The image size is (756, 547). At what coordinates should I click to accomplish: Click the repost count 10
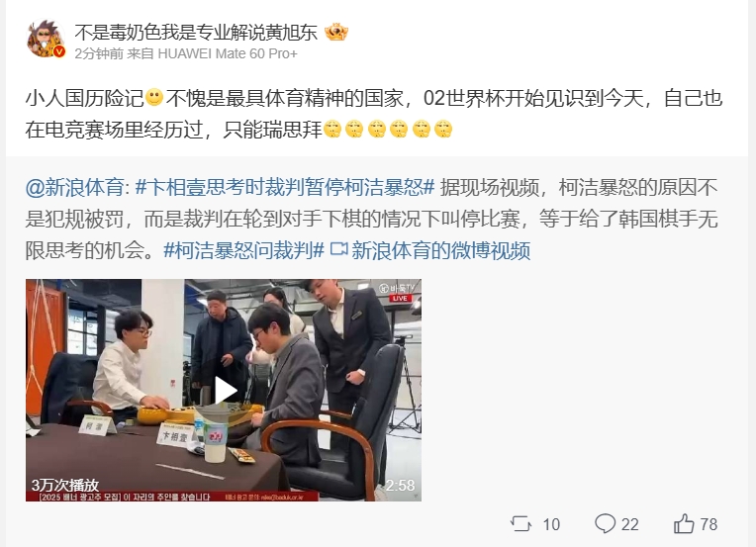coord(551,524)
